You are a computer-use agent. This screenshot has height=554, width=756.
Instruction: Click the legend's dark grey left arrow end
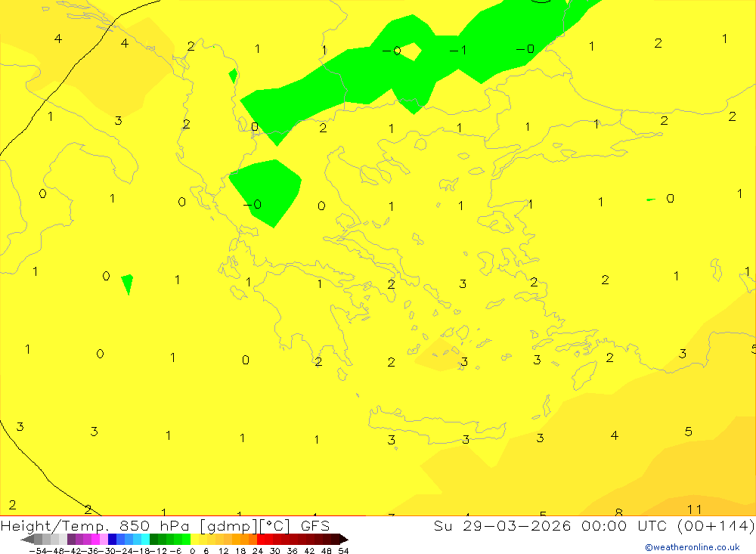tap(27, 540)
